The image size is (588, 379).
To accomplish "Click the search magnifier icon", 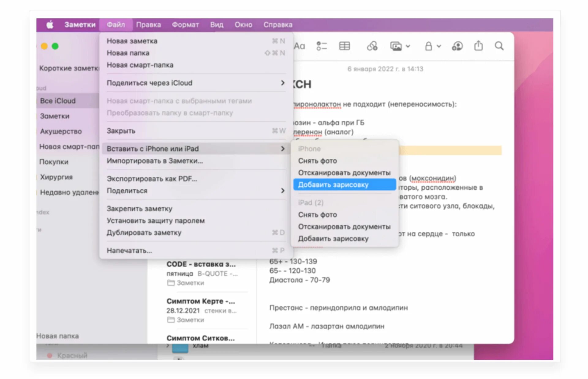I will (499, 46).
